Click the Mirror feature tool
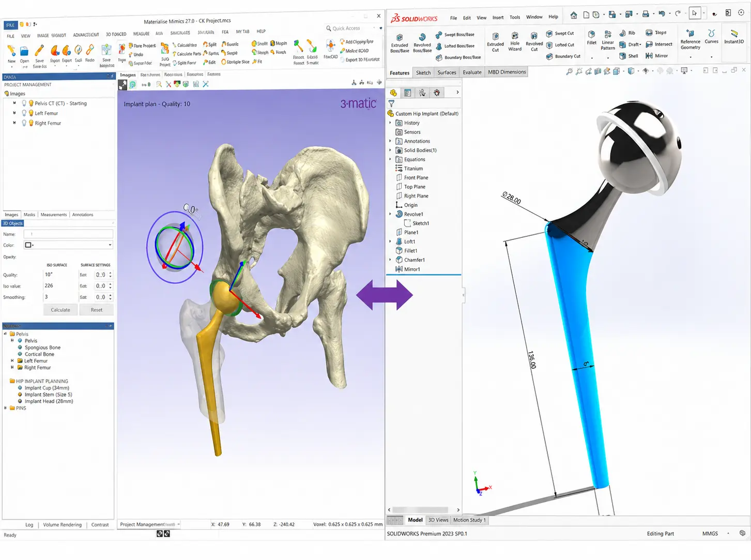Image resolution: width=751 pixels, height=560 pixels. (657, 56)
